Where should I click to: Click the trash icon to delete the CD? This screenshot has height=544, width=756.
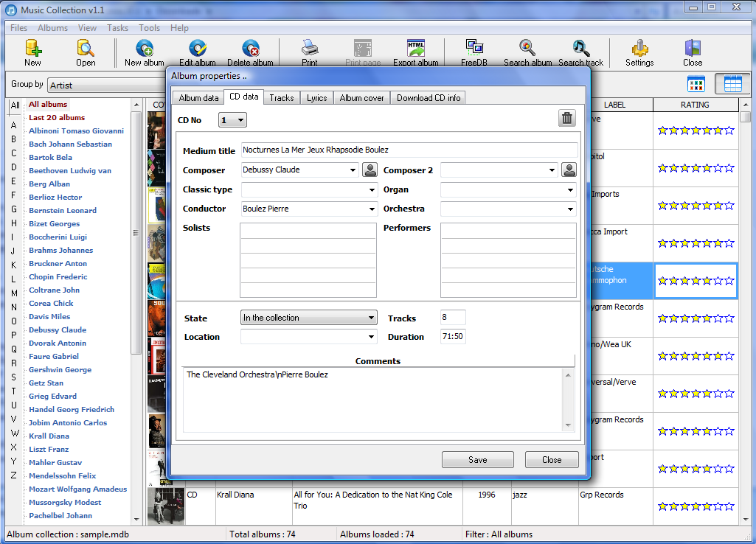pos(567,118)
